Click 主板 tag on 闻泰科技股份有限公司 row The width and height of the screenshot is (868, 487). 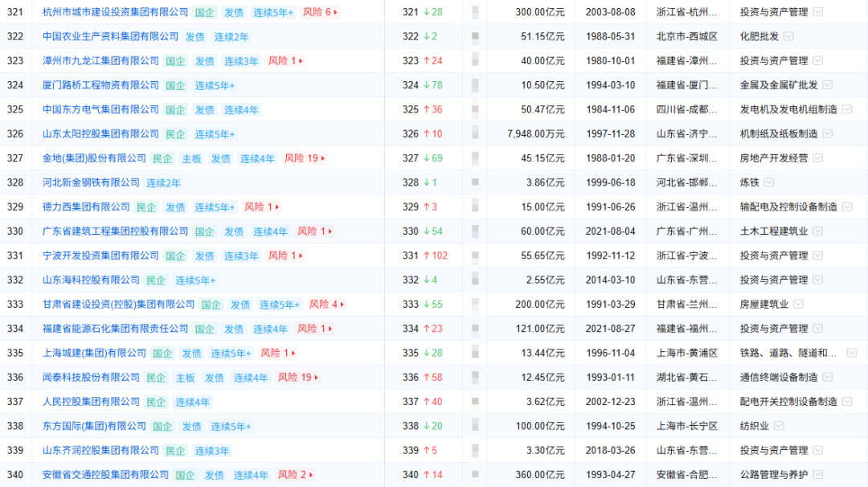[x=186, y=378]
